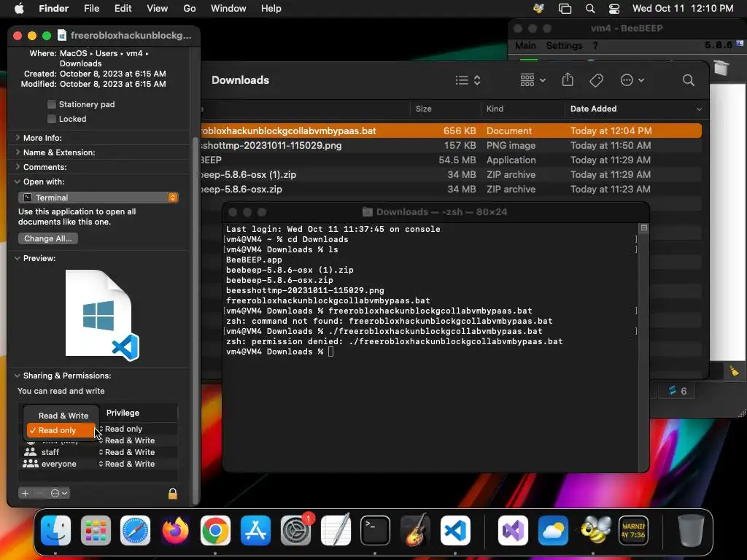Collapse Sharing & Permissions section

(x=18, y=376)
